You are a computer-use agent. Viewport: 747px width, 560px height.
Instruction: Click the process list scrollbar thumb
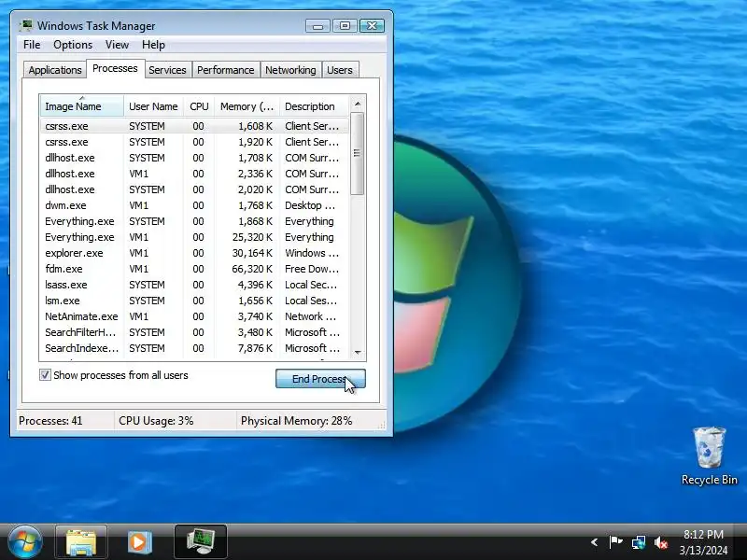click(x=358, y=153)
